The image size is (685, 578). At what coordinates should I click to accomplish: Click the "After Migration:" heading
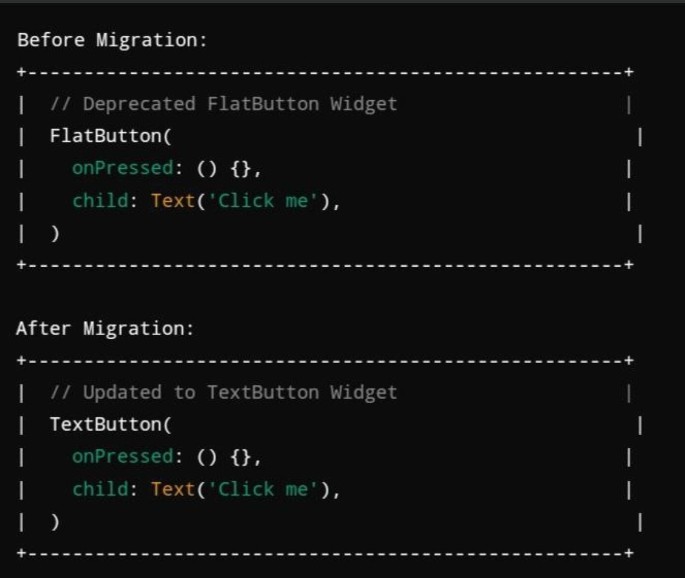(x=105, y=328)
